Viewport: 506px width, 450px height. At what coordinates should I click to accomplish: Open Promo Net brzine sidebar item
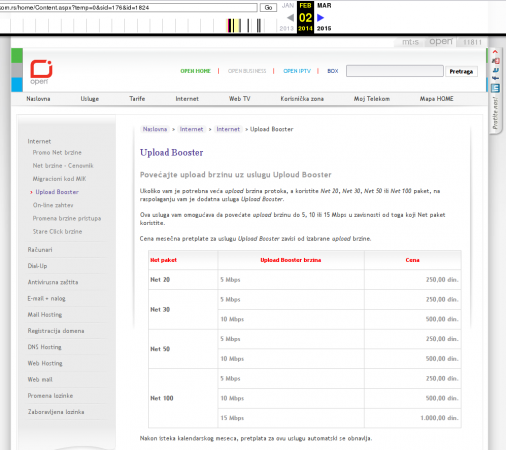point(57,152)
